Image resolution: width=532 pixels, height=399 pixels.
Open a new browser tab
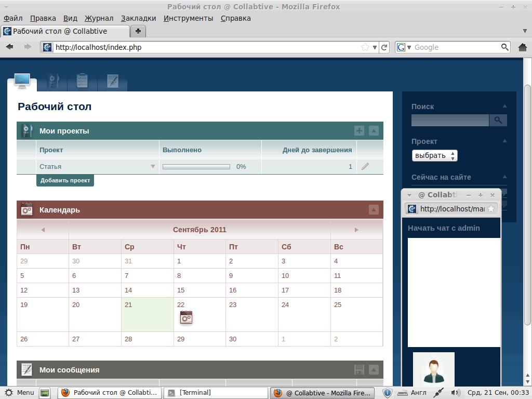[x=138, y=31]
